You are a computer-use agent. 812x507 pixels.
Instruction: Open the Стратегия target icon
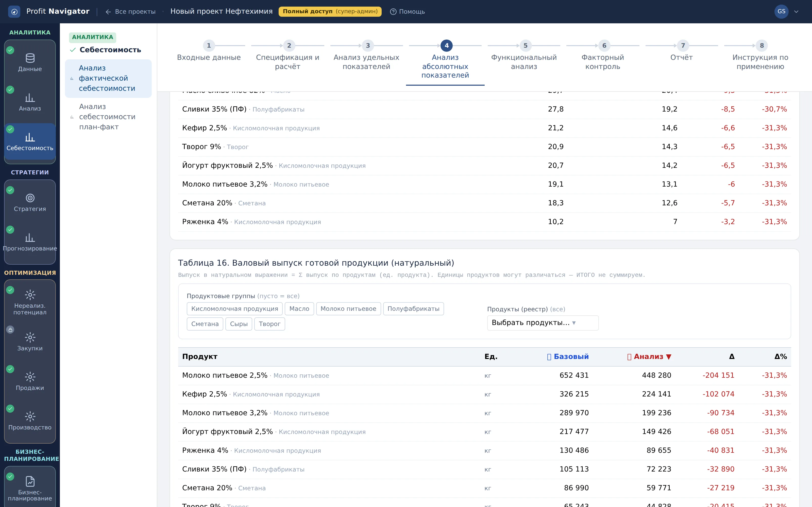(30, 198)
